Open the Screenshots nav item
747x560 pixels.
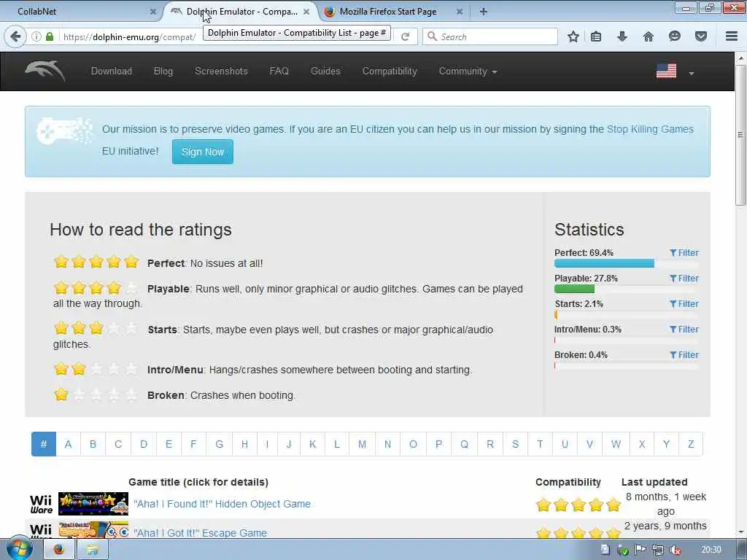pyautogui.click(x=221, y=71)
